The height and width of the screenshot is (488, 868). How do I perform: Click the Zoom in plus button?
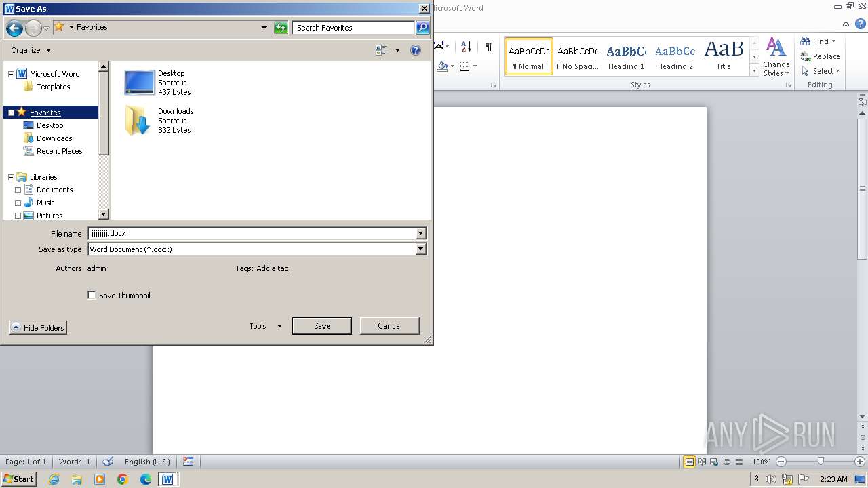pyautogui.click(x=860, y=462)
